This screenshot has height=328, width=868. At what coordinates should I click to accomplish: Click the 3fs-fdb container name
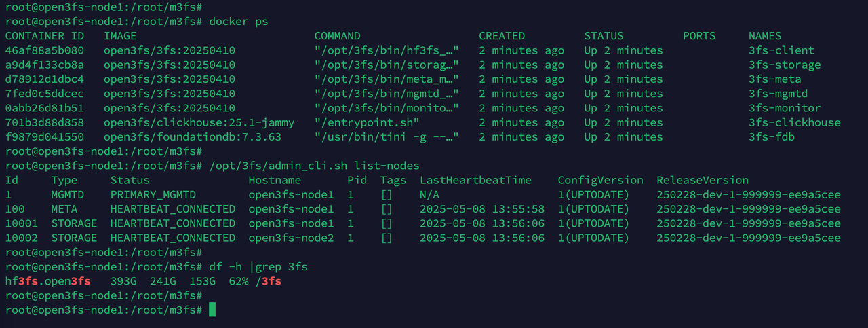(x=772, y=137)
